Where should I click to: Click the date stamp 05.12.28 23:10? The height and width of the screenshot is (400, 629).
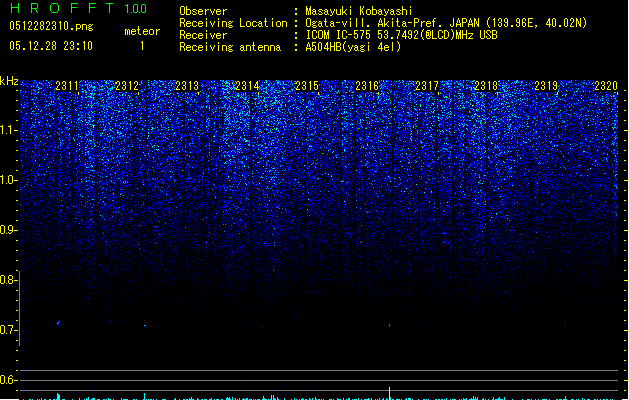pyautogui.click(x=51, y=46)
